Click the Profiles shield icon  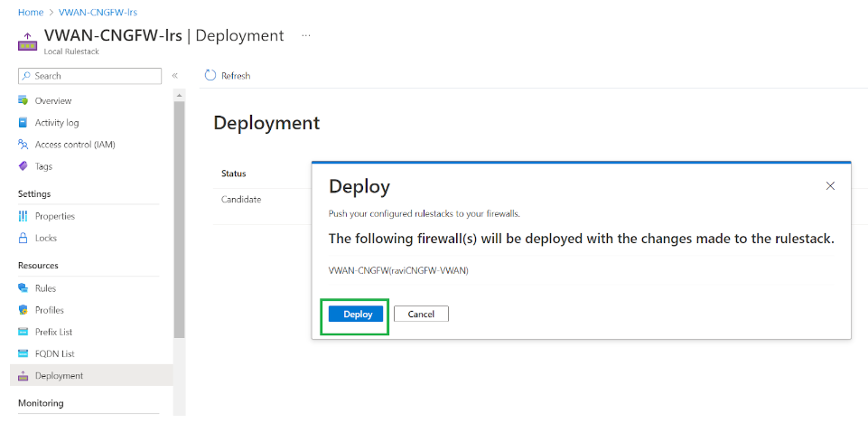23,310
